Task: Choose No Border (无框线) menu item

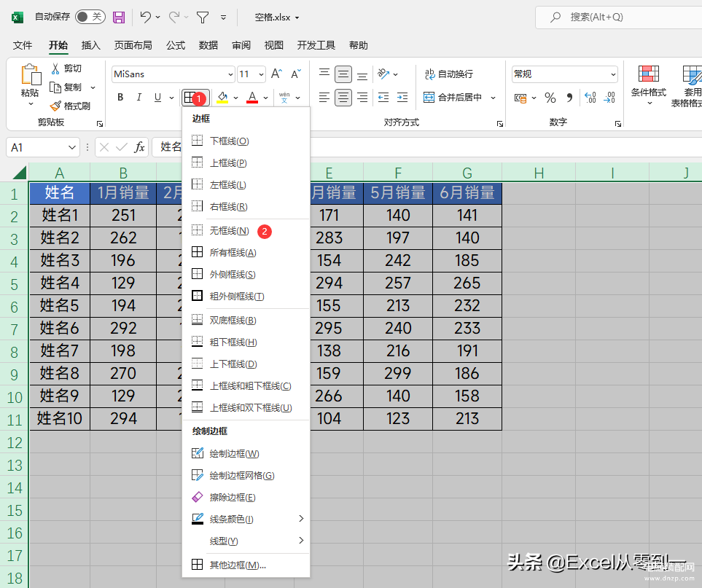Action: pos(246,230)
